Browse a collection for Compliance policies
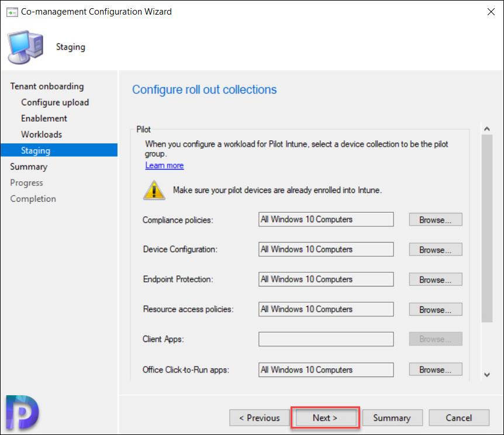 (x=436, y=220)
